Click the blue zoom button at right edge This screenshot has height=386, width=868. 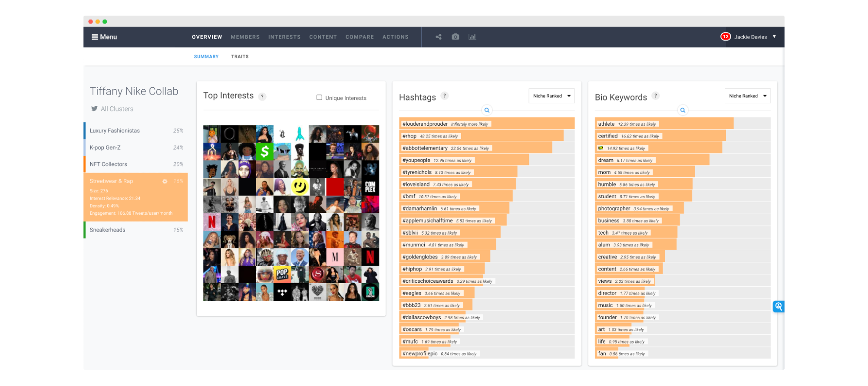[779, 307]
